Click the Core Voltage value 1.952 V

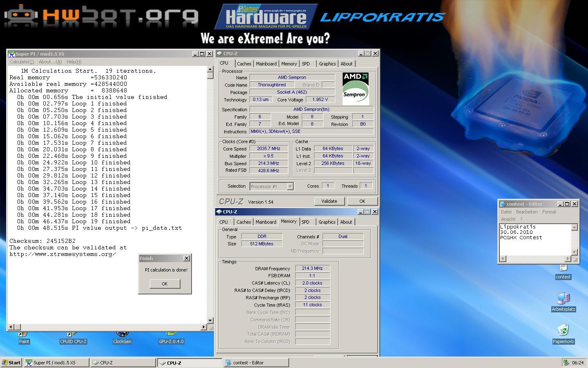click(x=320, y=99)
